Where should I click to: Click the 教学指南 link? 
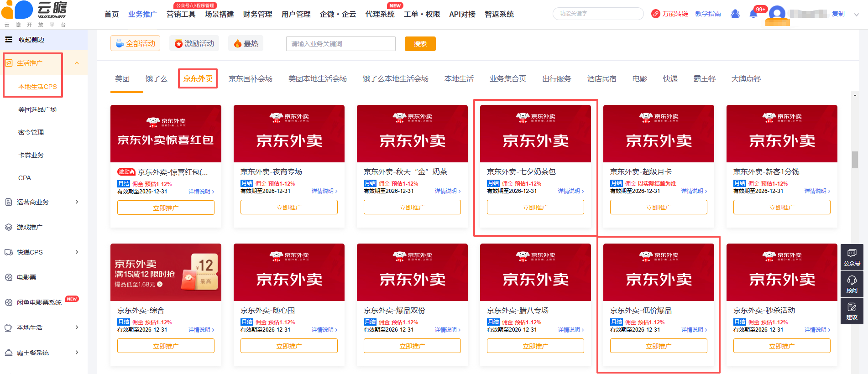point(708,14)
